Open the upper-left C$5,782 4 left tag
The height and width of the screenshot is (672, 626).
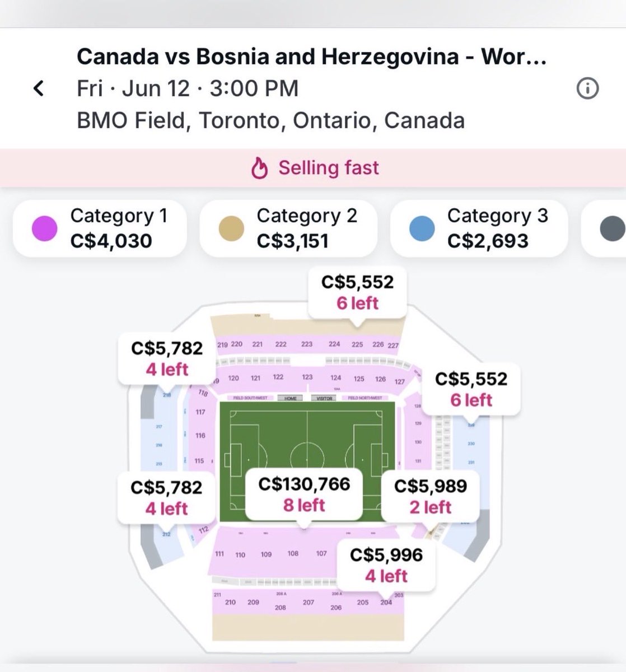167,358
